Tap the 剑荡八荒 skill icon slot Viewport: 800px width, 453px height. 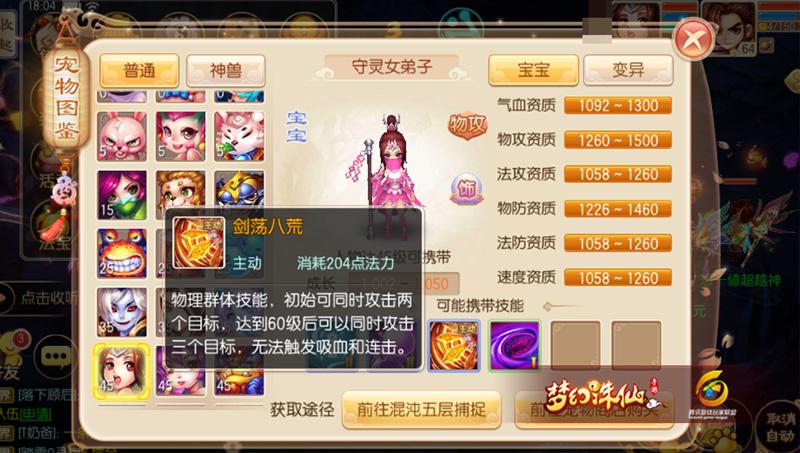454,345
